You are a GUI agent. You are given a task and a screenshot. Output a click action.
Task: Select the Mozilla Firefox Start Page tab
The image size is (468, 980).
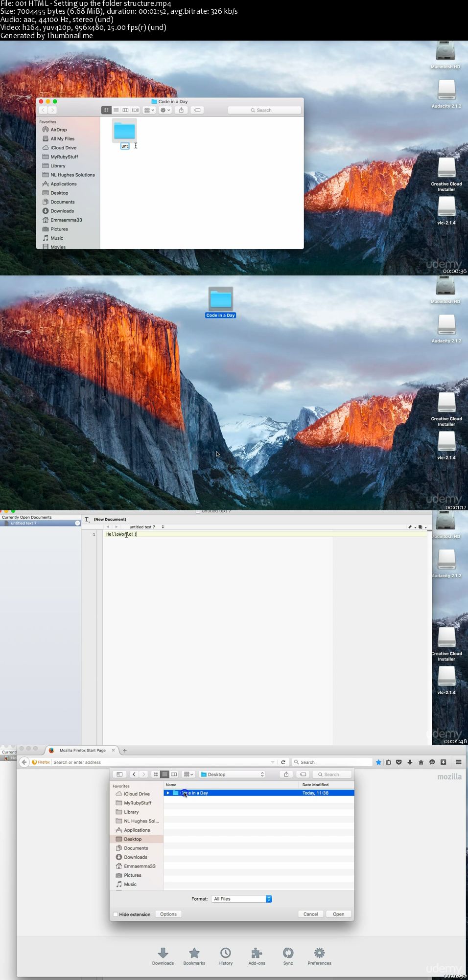point(82,750)
